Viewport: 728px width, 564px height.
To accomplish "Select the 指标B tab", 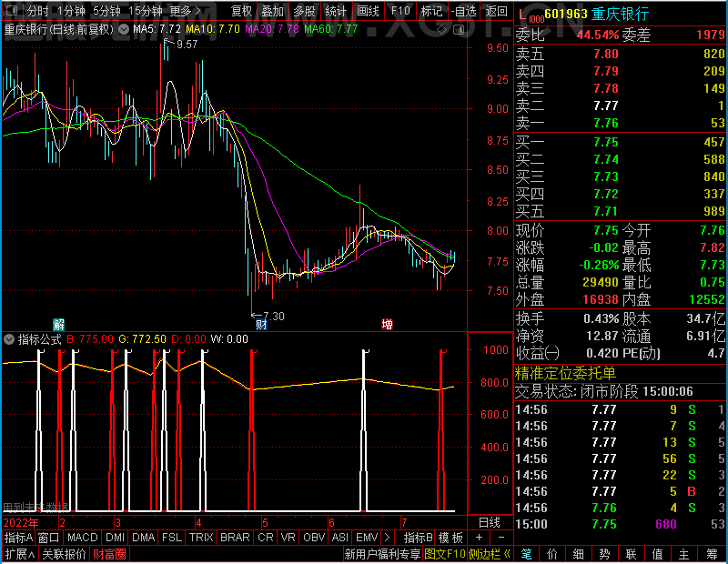I will pyautogui.click(x=419, y=538).
